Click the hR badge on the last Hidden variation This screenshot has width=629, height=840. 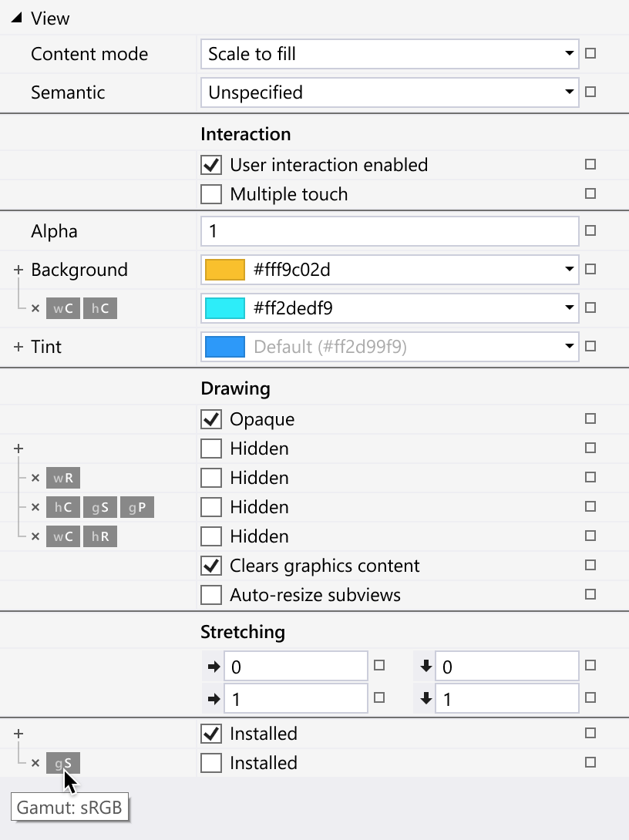point(99,536)
